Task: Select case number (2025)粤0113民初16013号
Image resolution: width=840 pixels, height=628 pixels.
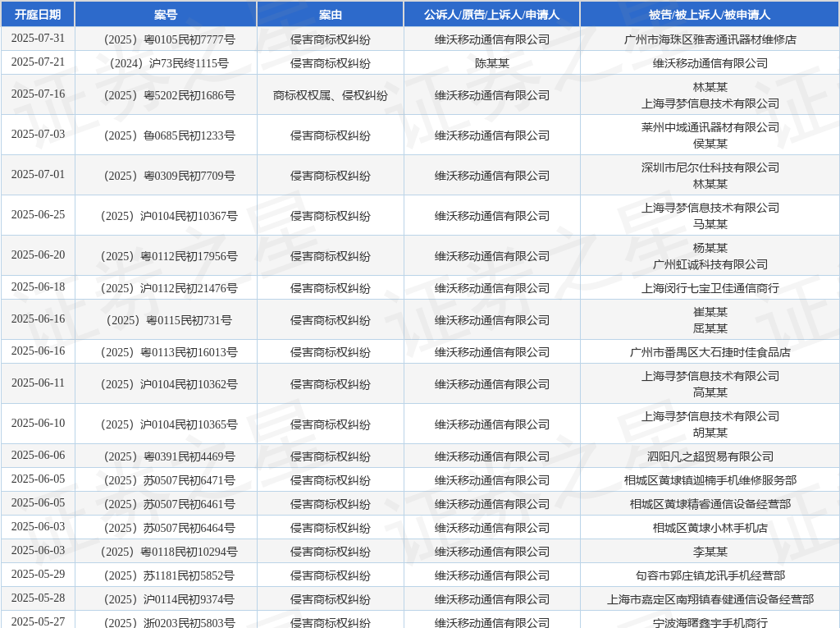Action: click(169, 352)
